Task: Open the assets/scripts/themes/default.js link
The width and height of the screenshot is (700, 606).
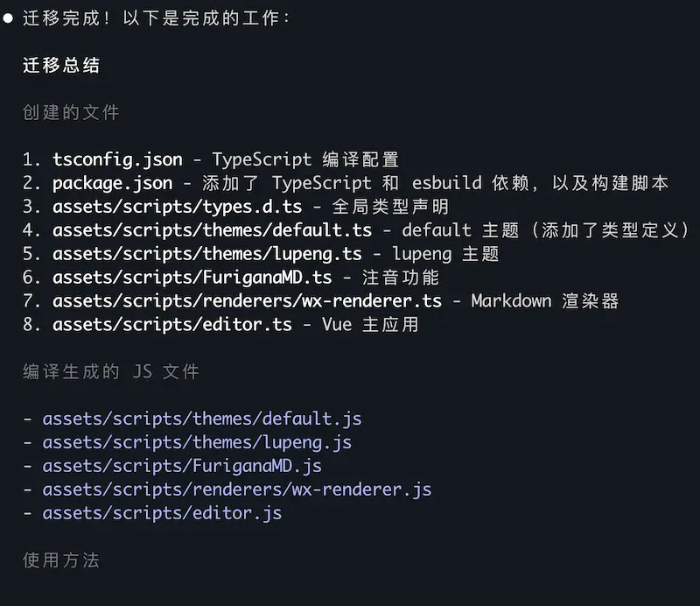Action: point(202,419)
